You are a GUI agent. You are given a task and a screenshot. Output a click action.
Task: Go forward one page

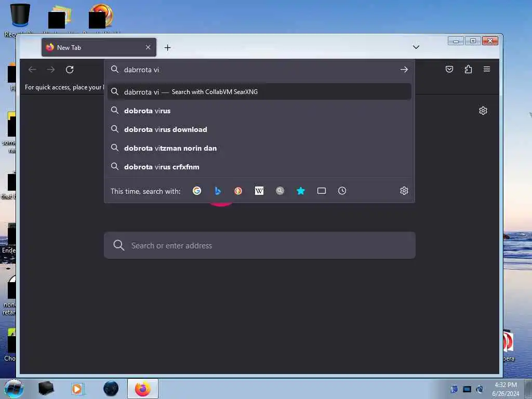click(x=51, y=70)
